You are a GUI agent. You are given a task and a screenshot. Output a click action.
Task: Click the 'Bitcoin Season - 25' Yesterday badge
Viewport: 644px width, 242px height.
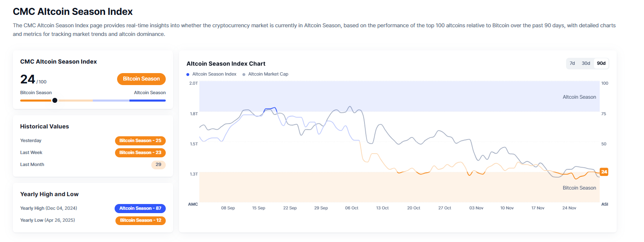[140, 140]
